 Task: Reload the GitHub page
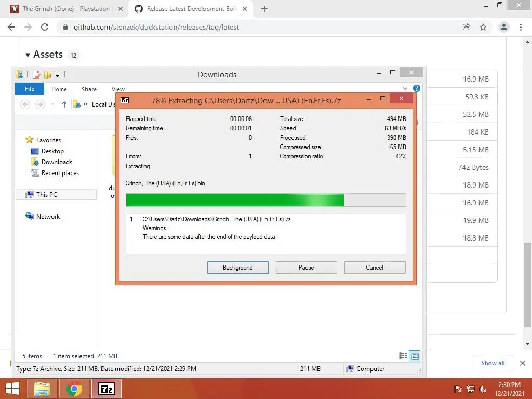point(45,27)
